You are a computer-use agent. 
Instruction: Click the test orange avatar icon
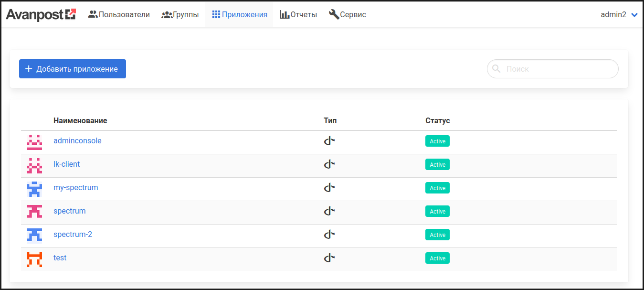[x=34, y=259]
